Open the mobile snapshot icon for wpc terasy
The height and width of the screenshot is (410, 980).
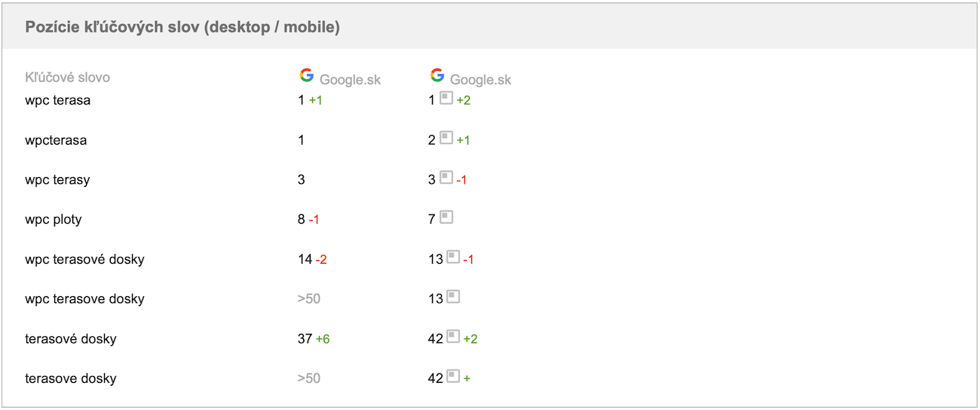pyautogui.click(x=446, y=178)
